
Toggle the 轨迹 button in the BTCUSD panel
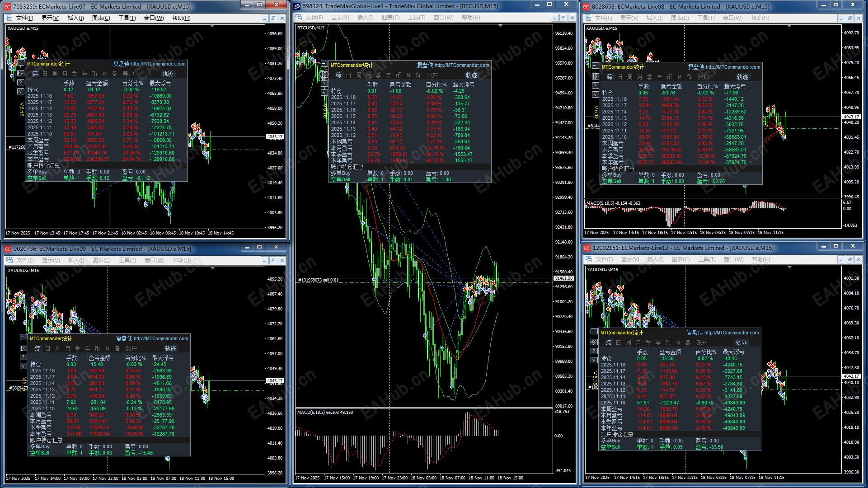pos(471,75)
